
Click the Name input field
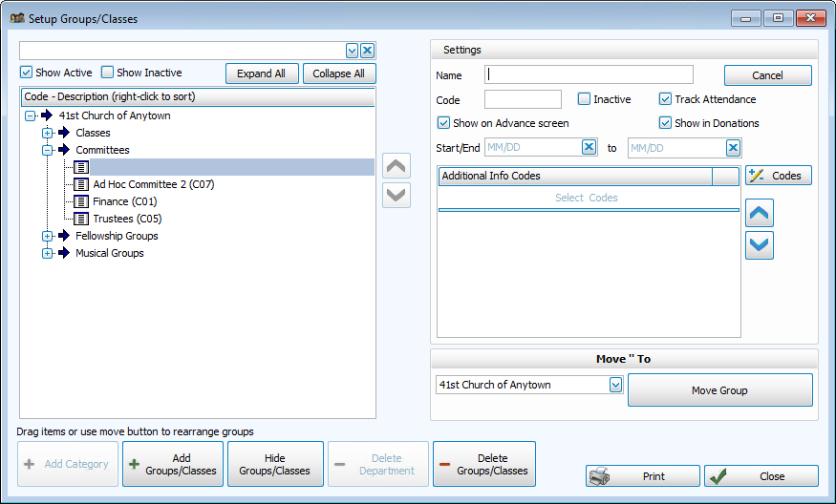589,74
